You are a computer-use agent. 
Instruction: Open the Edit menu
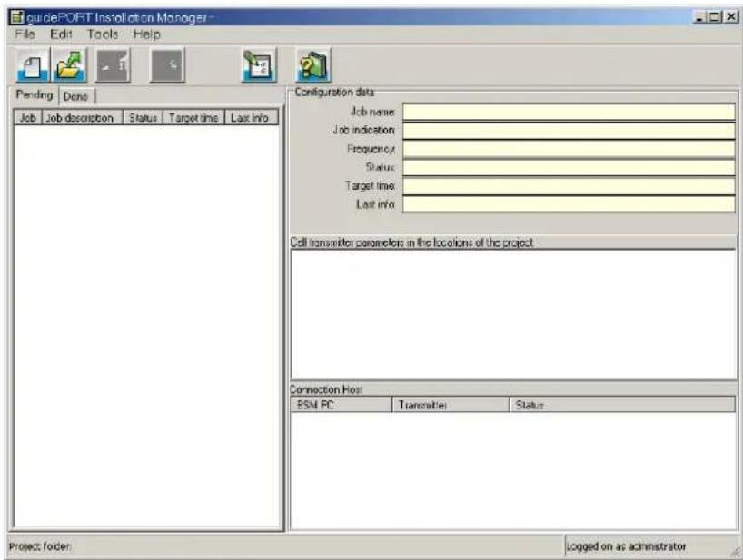click(61, 34)
